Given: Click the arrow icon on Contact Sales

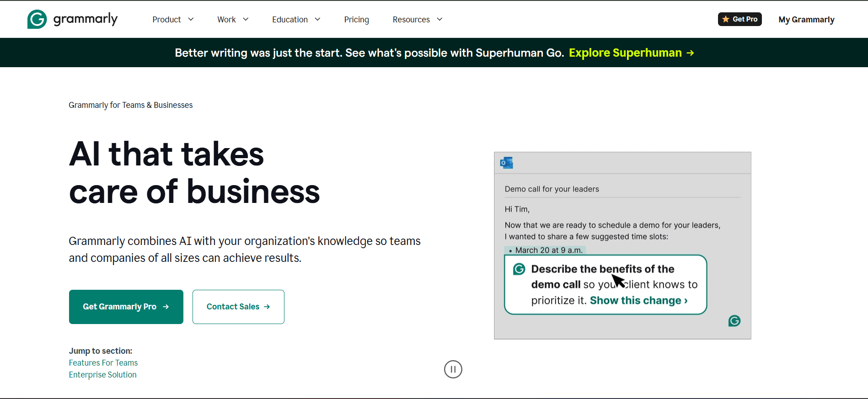Looking at the screenshot, I should point(267,307).
